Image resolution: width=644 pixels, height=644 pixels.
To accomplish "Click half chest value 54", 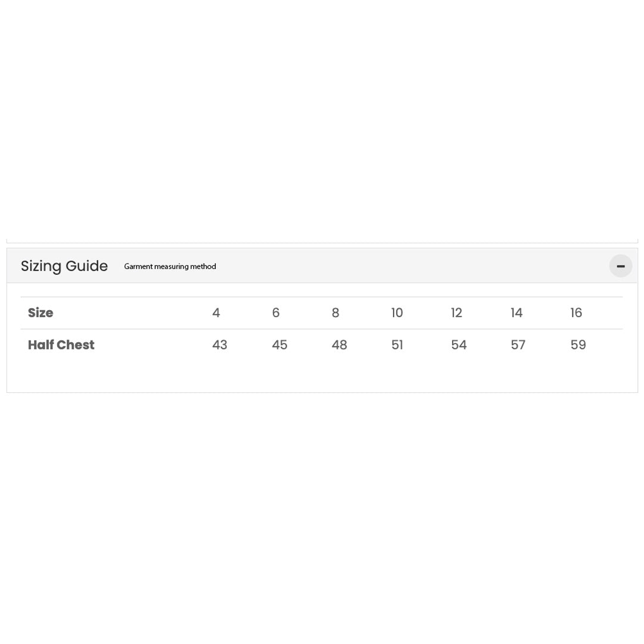I will coord(459,345).
